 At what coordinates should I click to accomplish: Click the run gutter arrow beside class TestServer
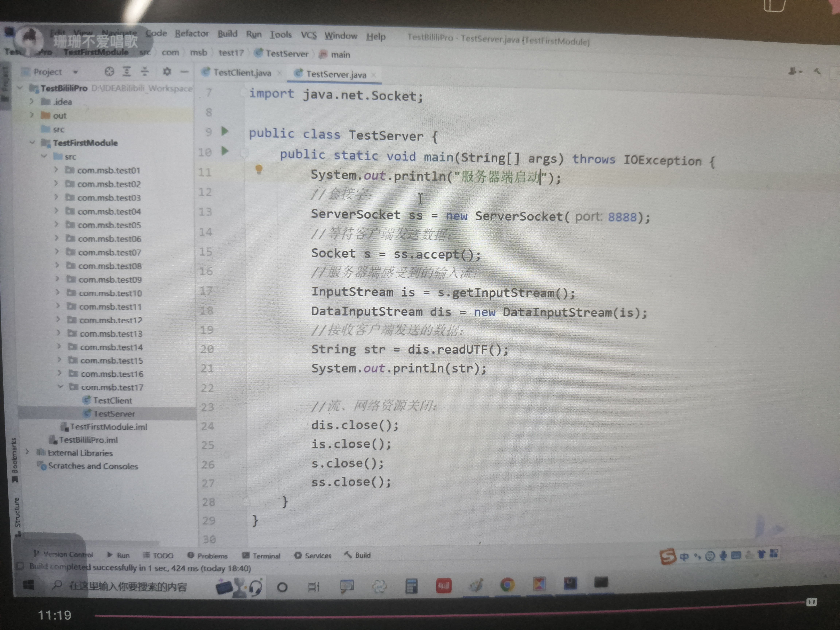click(x=225, y=131)
